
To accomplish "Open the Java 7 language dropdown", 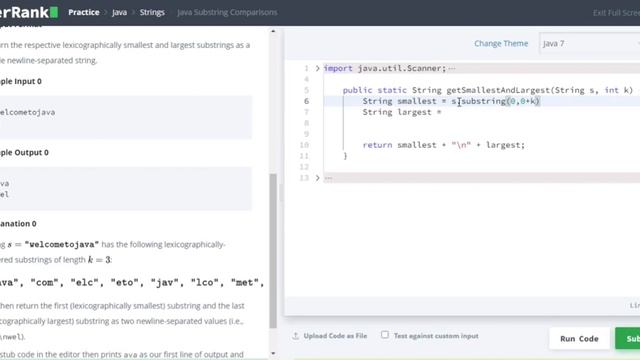I will [589, 44].
